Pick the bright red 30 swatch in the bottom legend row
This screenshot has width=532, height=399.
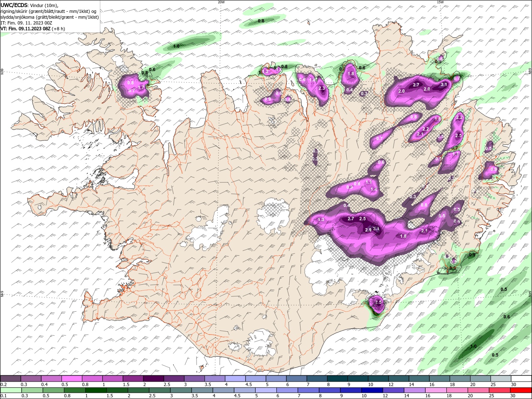point(521,390)
